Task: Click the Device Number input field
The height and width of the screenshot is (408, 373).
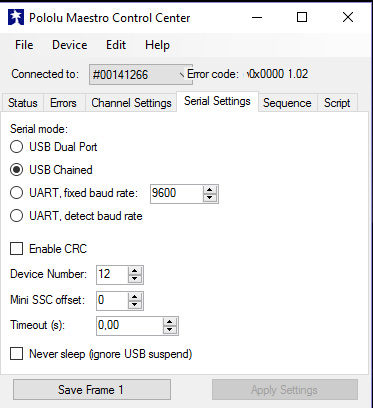Action: [112, 275]
